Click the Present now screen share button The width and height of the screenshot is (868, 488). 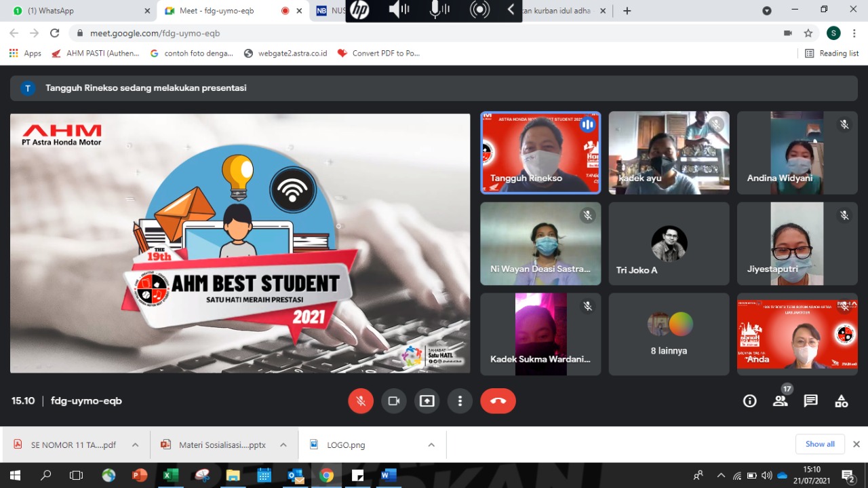coord(427,401)
